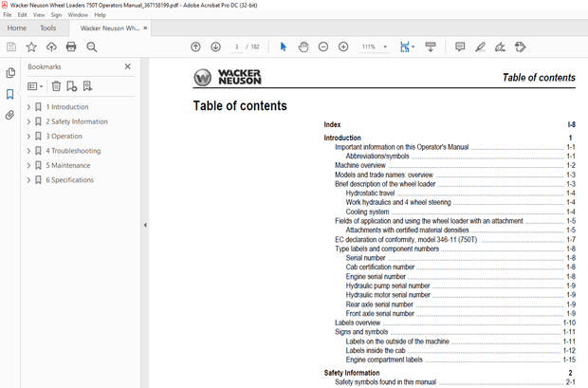Click the Hydrostatic travel contents entry
The image size is (588, 388).
370,194
